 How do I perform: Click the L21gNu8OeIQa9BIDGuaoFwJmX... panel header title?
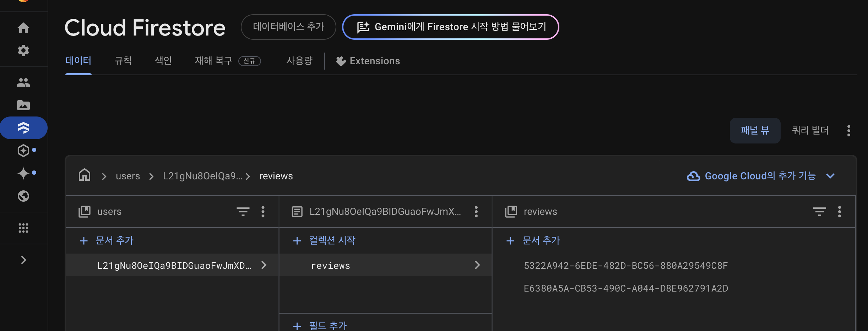click(x=385, y=212)
